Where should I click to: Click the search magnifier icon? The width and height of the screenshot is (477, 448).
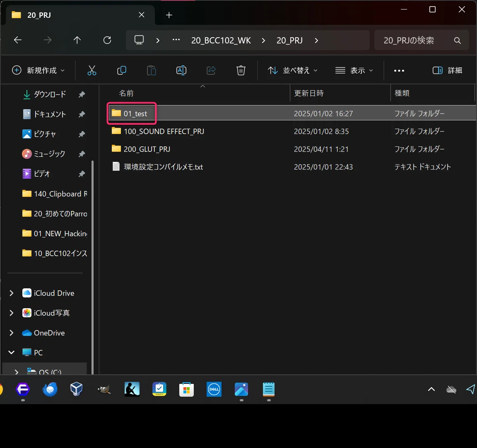coord(457,41)
